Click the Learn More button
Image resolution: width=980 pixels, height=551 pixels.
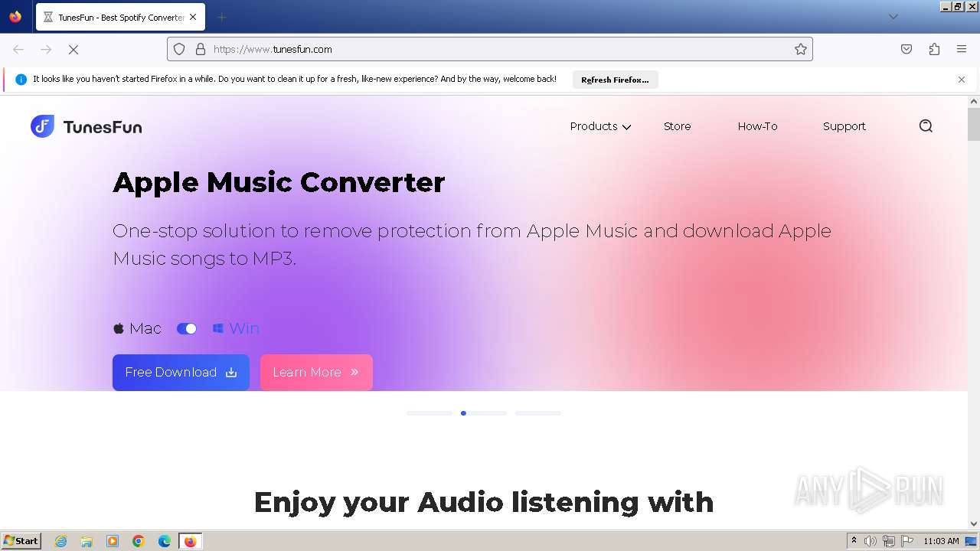tap(316, 372)
